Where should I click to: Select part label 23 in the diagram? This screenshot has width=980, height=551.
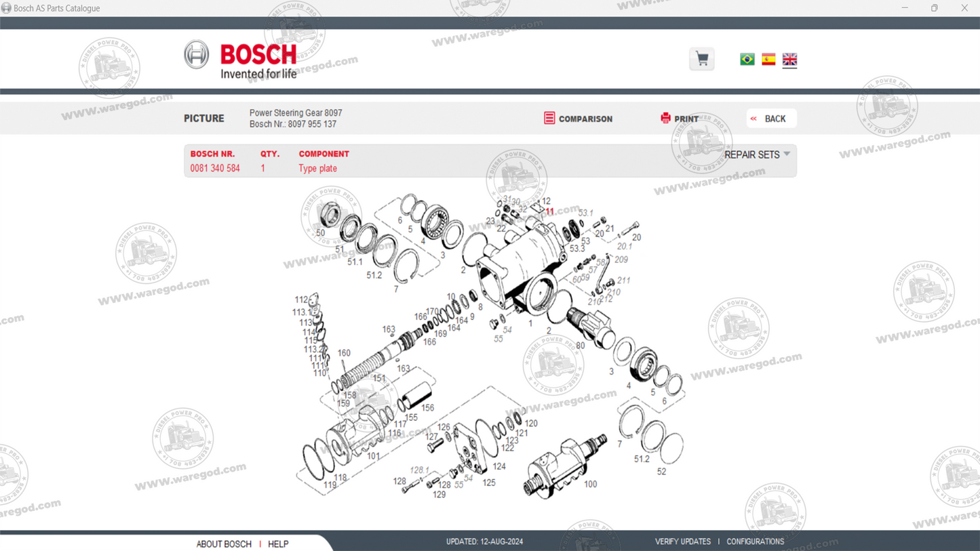click(490, 222)
